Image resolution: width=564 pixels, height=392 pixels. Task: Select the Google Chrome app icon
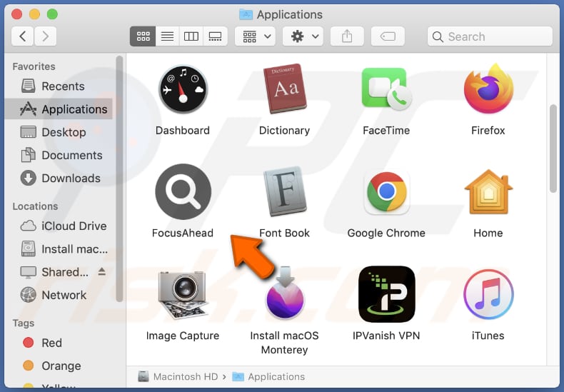[x=387, y=191]
